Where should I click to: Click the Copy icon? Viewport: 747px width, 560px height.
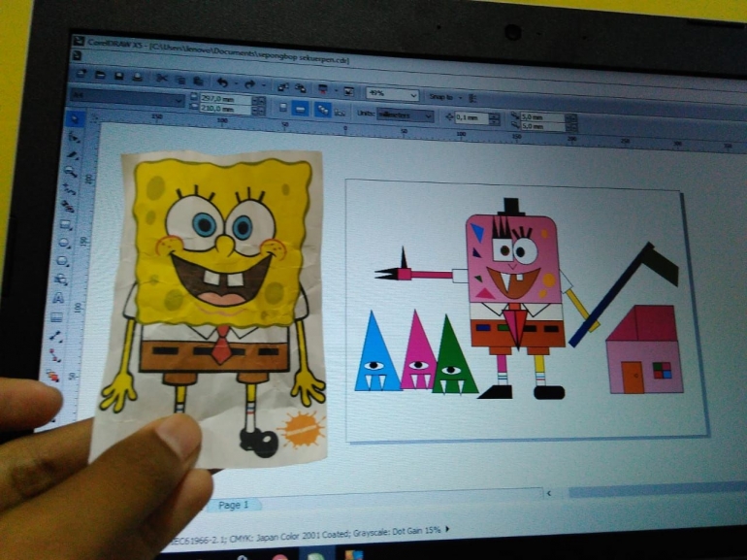[x=180, y=80]
